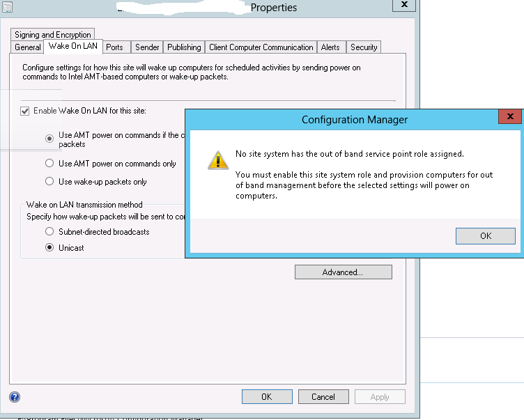524x420 pixels.
Task: Switch to the Sender tab
Action: (147, 47)
